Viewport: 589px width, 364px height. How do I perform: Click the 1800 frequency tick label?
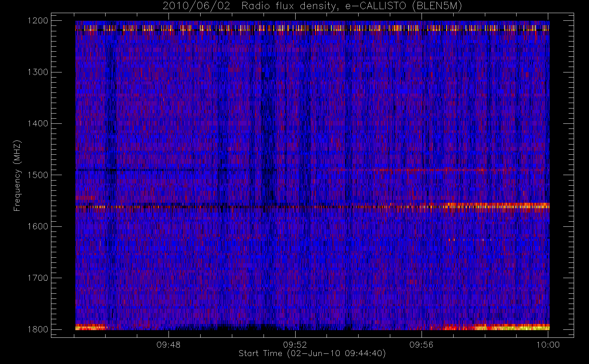click(x=38, y=329)
